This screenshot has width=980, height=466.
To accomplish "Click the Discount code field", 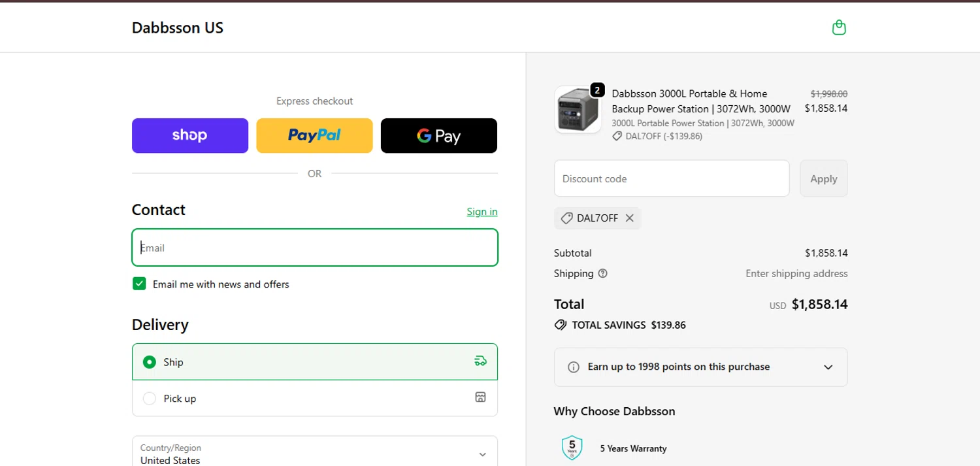I will click(x=672, y=178).
